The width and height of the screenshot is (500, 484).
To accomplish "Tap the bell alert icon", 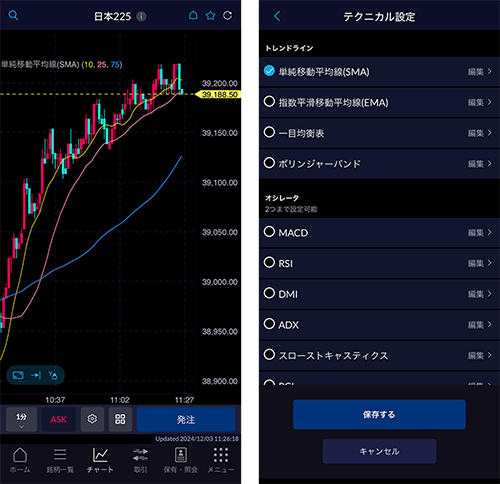I will (193, 15).
